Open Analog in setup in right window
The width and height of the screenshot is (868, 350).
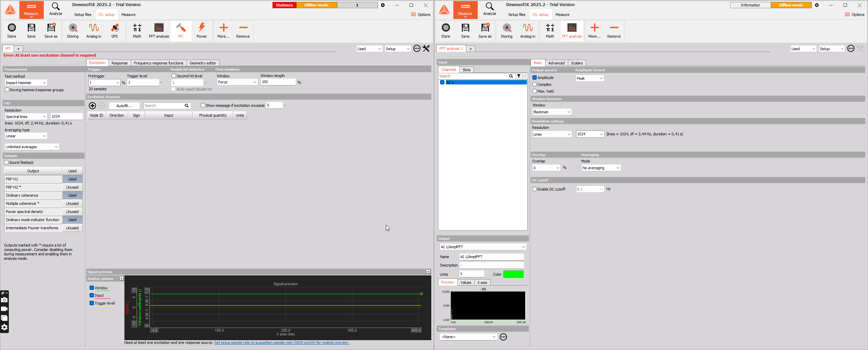point(528,31)
